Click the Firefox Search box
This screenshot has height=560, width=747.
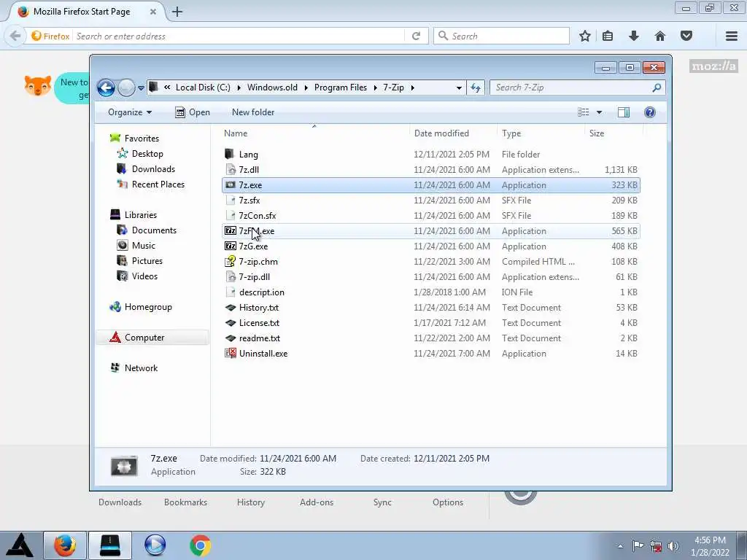point(502,36)
